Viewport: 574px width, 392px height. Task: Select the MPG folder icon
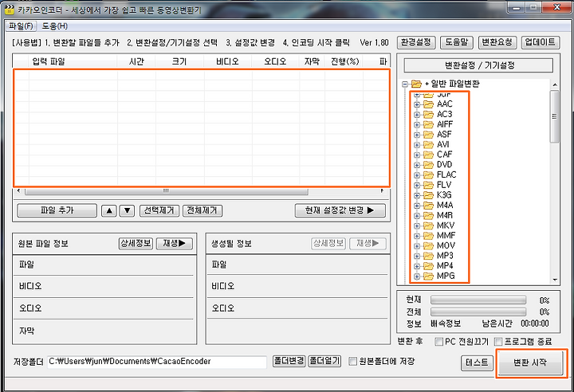point(428,276)
